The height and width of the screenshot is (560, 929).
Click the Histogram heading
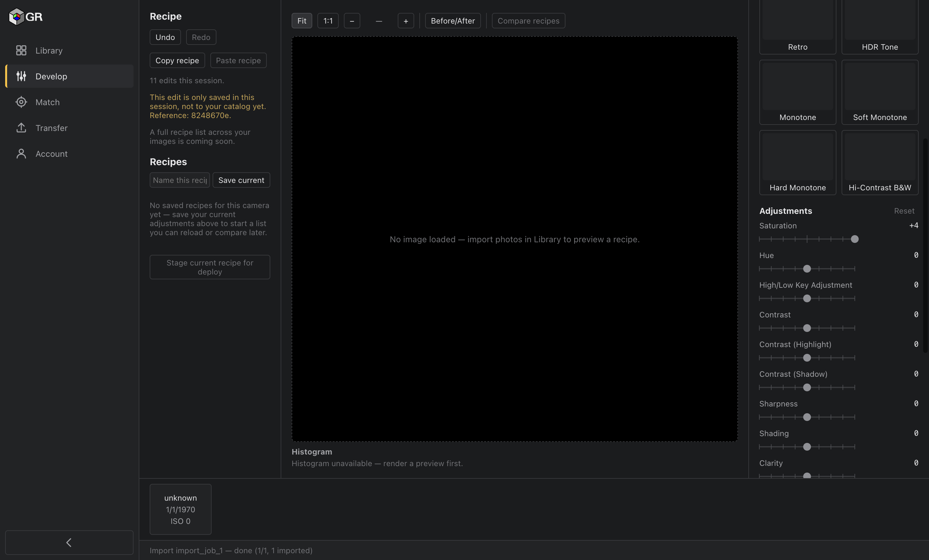[312, 452]
